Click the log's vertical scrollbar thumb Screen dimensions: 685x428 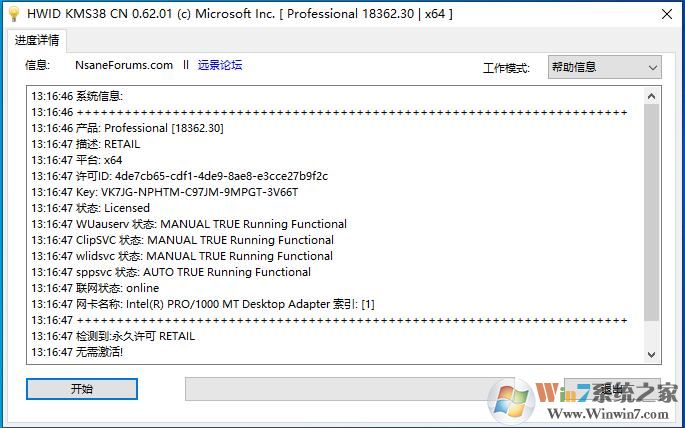652,210
